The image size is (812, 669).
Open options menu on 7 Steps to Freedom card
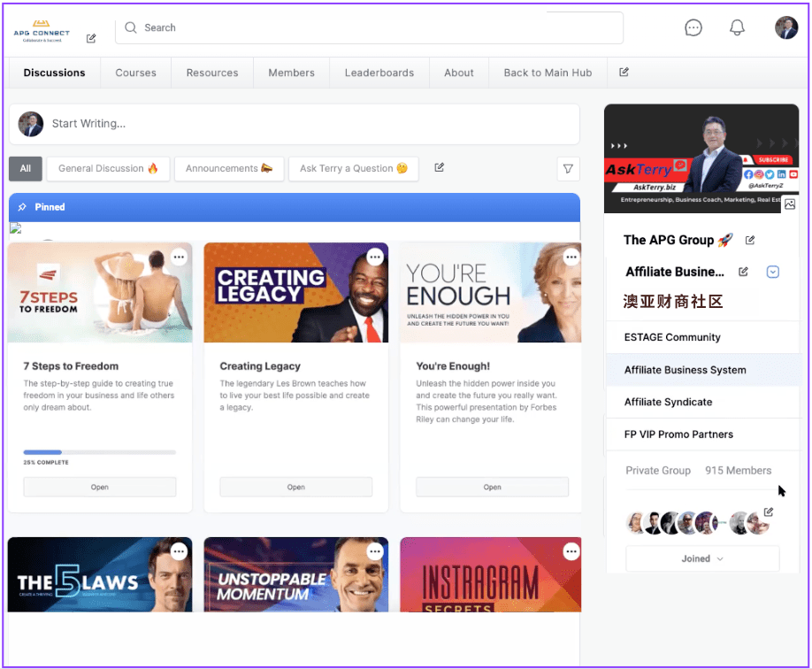click(x=179, y=257)
